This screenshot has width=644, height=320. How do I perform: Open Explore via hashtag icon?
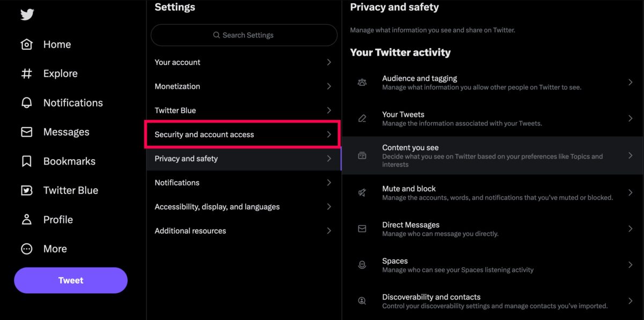pyautogui.click(x=27, y=73)
